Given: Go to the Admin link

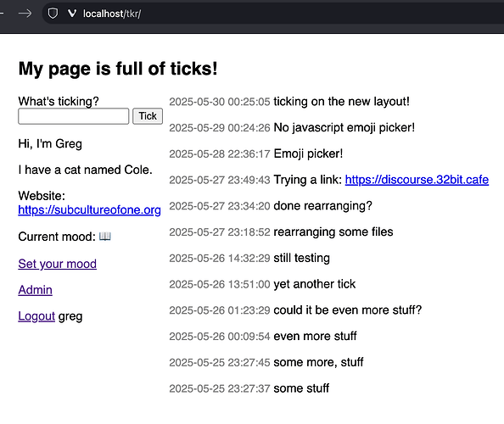Looking at the screenshot, I should coord(35,290).
